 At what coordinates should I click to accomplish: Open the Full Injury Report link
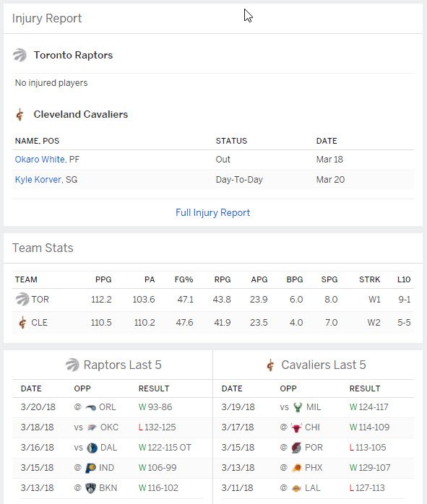tap(213, 213)
